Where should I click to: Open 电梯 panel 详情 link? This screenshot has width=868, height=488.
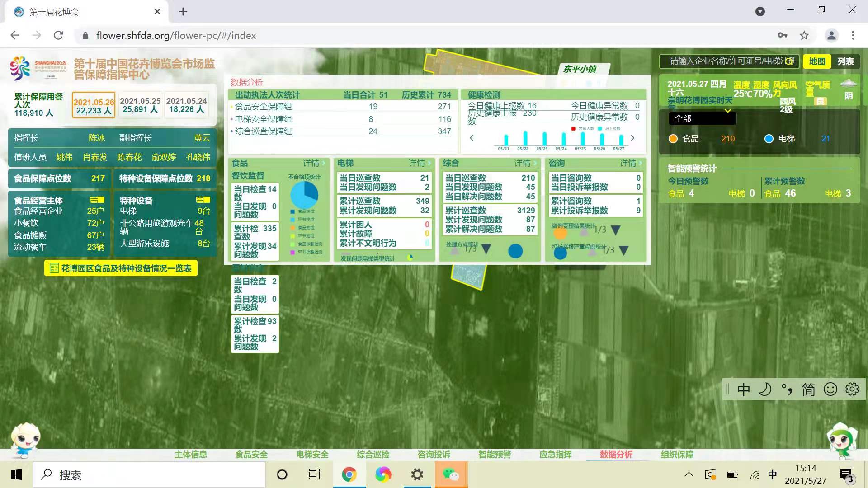(420, 163)
